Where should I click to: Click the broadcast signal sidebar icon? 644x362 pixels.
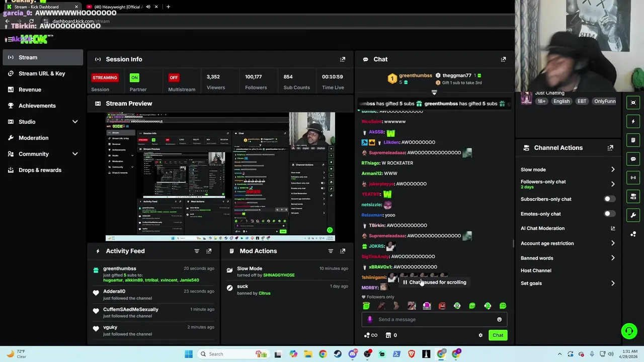633,177
